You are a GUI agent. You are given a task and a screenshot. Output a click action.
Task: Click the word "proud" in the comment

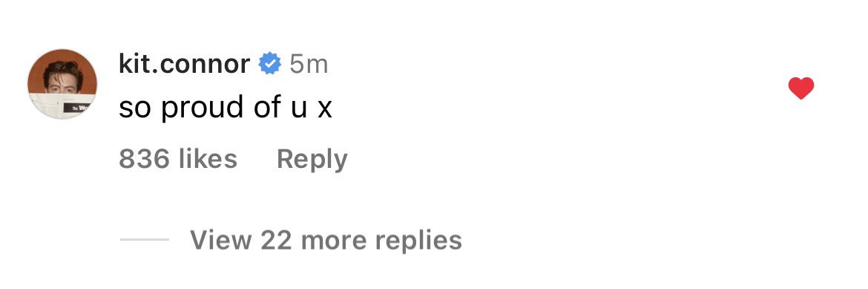point(202,108)
